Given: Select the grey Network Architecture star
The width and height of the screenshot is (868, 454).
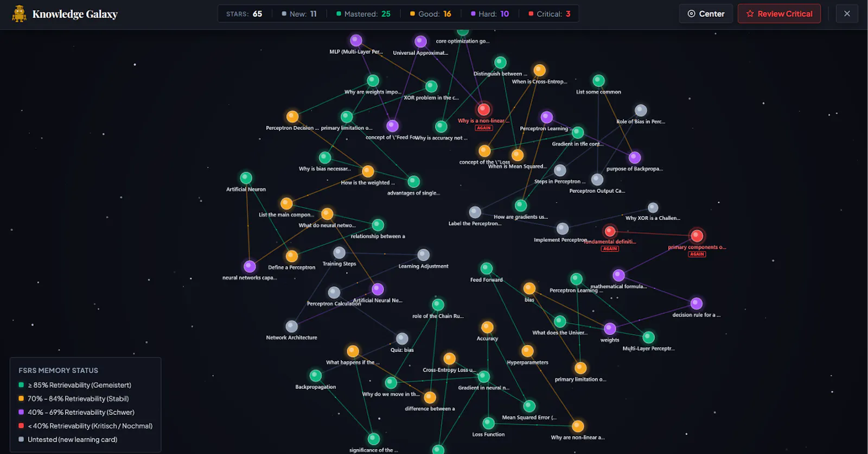Looking at the screenshot, I should pos(292,326).
